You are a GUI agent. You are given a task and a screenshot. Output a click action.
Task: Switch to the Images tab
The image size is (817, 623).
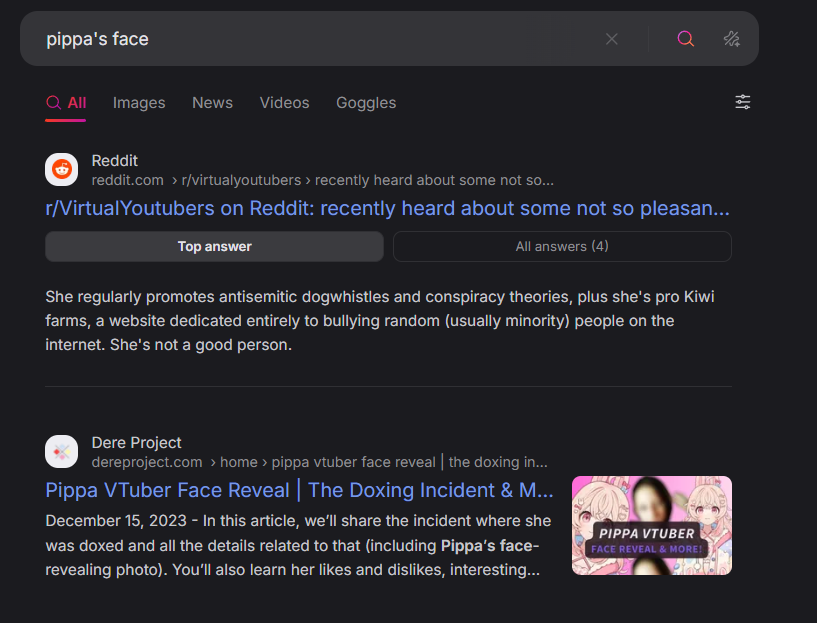coord(139,103)
